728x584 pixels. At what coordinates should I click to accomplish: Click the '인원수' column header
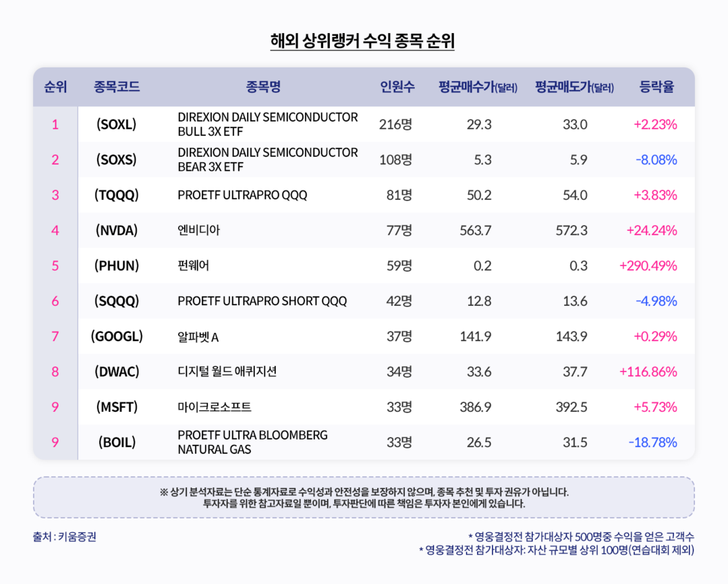pyautogui.click(x=397, y=87)
